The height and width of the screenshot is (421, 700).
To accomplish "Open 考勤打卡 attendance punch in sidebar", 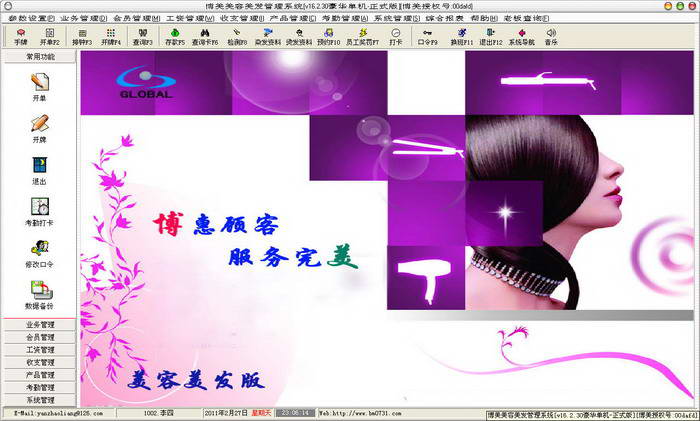I will click(x=40, y=212).
